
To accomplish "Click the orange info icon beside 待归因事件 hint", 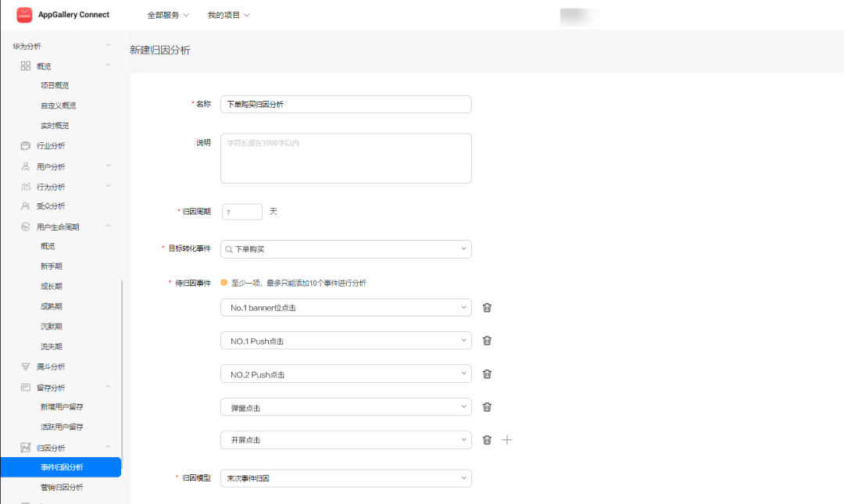I will tap(224, 283).
